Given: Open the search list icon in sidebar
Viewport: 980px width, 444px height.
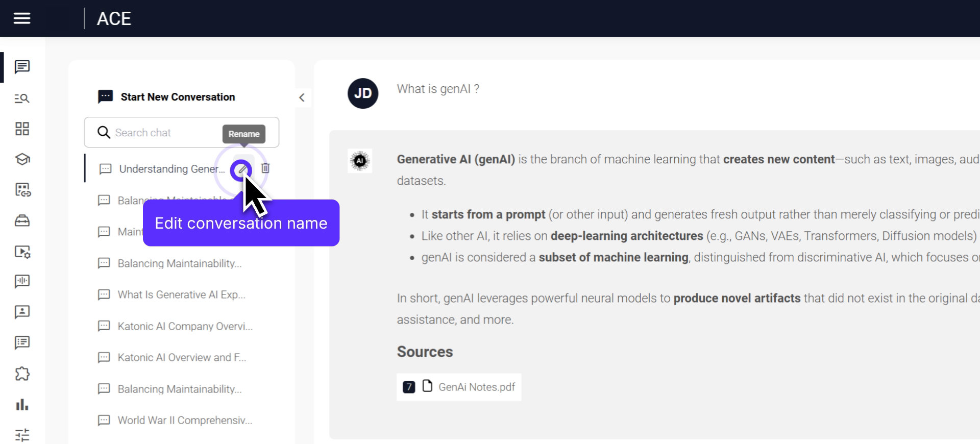Looking at the screenshot, I should pyautogui.click(x=22, y=98).
